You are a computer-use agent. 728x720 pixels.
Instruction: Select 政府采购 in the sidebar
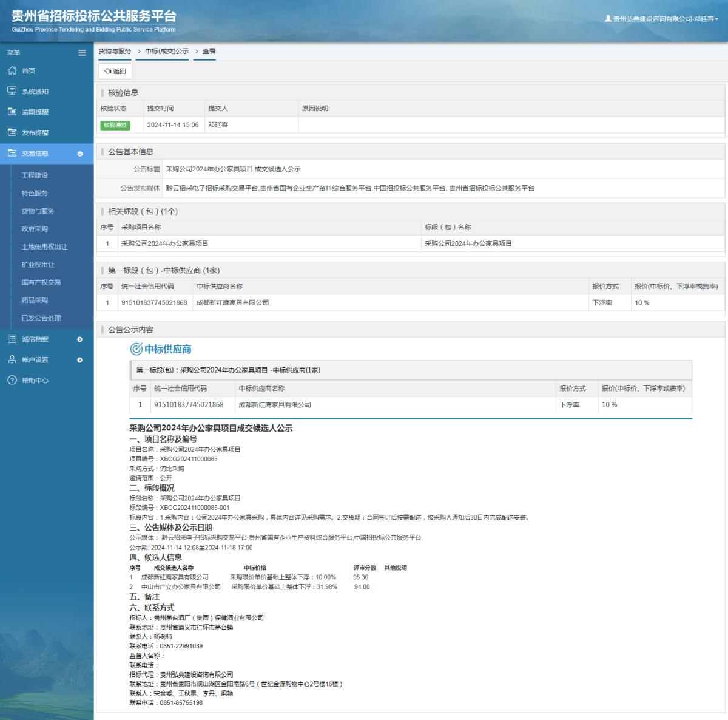(x=35, y=229)
